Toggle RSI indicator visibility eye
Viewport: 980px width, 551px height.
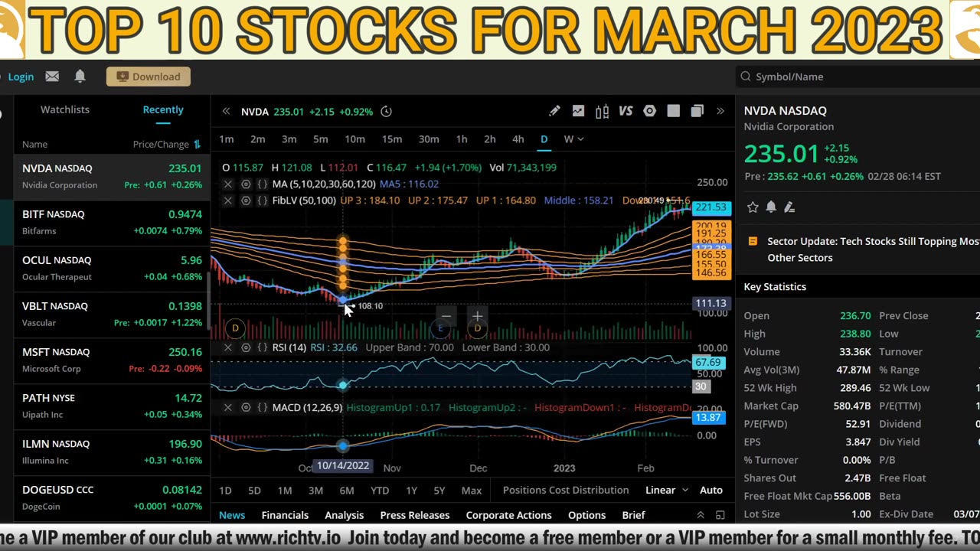click(246, 347)
